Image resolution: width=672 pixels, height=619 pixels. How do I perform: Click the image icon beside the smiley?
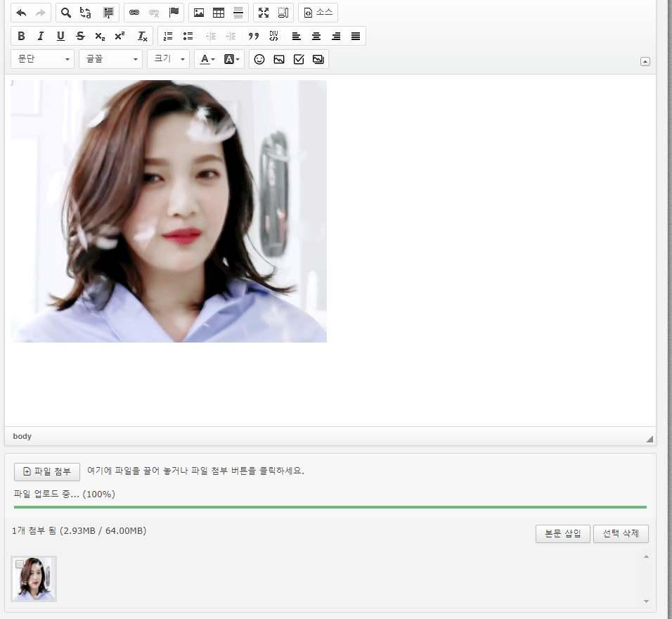(x=279, y=59)
